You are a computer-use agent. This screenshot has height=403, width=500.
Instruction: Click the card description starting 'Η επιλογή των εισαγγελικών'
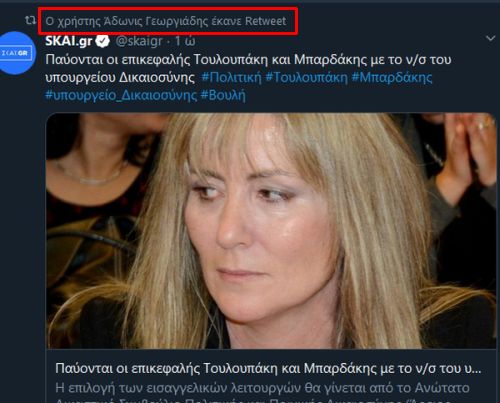pos(262,388)
